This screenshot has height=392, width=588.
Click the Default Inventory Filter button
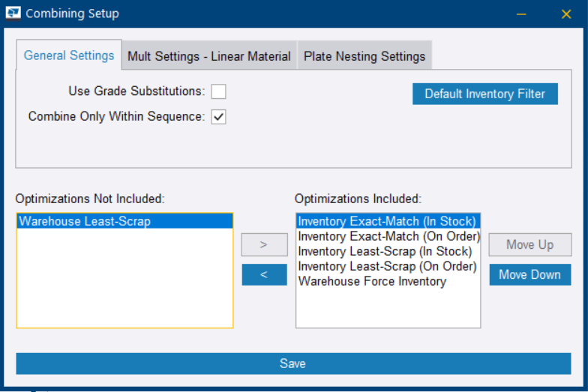click(x=484, y=94)
